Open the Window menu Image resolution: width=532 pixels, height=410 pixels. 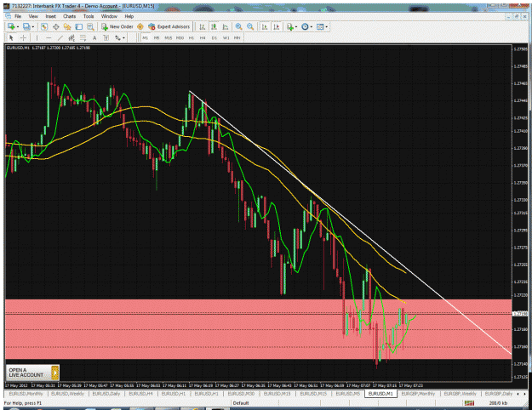pyautogui.click(x=109, y=16)
